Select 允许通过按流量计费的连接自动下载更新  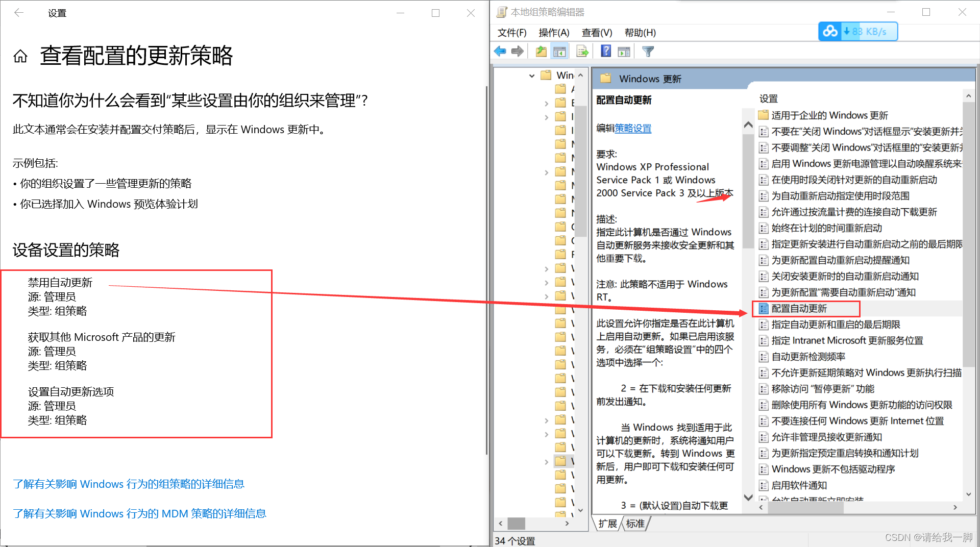point(854,212)
